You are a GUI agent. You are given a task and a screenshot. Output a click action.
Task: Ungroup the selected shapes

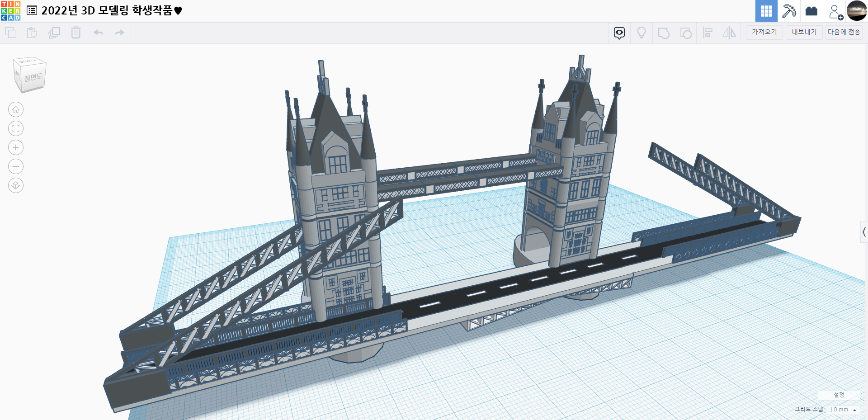point(686,33)
